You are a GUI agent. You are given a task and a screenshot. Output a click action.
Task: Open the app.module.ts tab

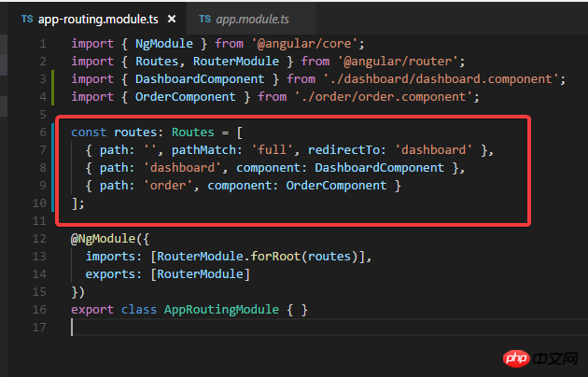point(252,19)
